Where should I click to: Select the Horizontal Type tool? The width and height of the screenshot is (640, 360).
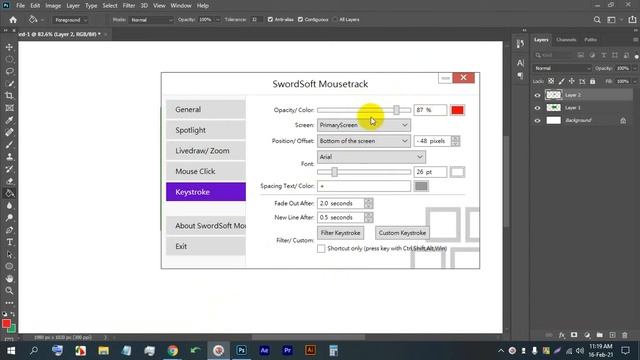point(9,242)
